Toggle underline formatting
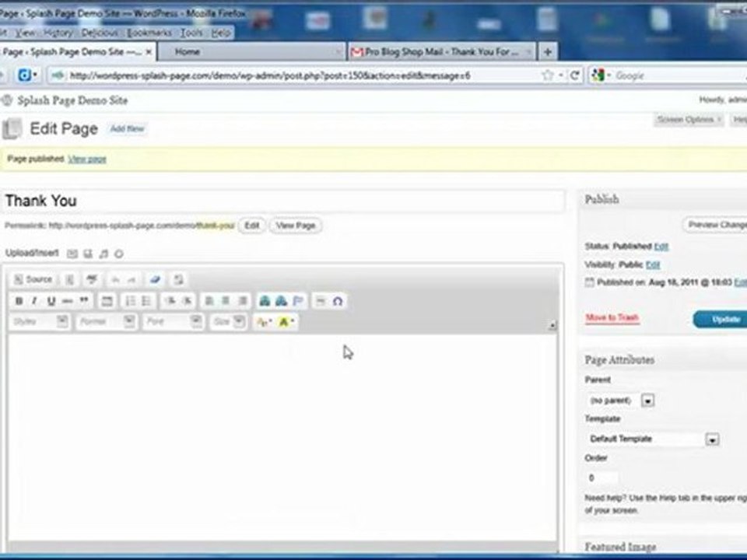This screenshot has width=747, height=560. pos(51,301)
